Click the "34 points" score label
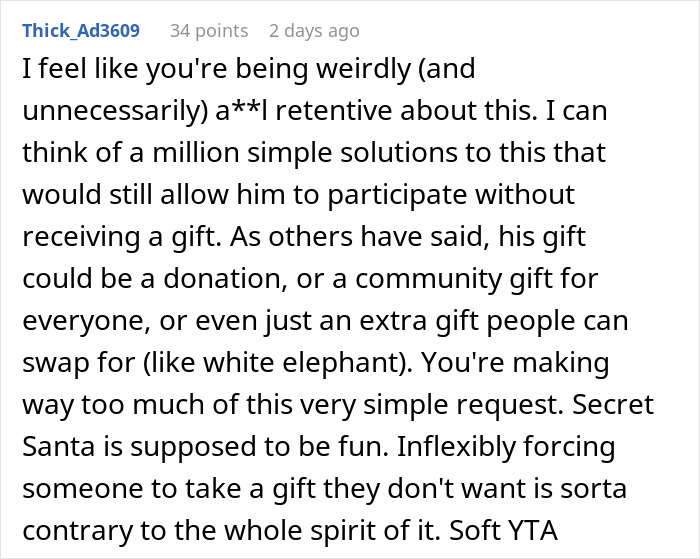The image size is (700, 559). pos(208,31)
